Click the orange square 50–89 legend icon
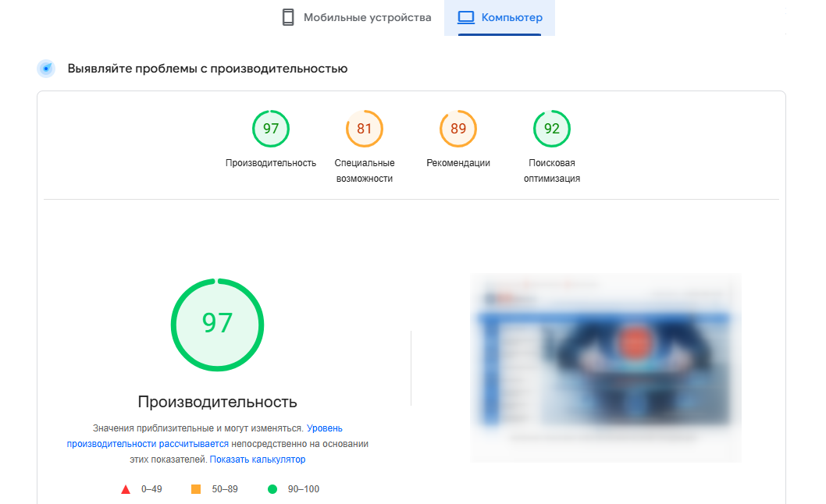This screenshot has width=826, height=504. coord(196,489)
